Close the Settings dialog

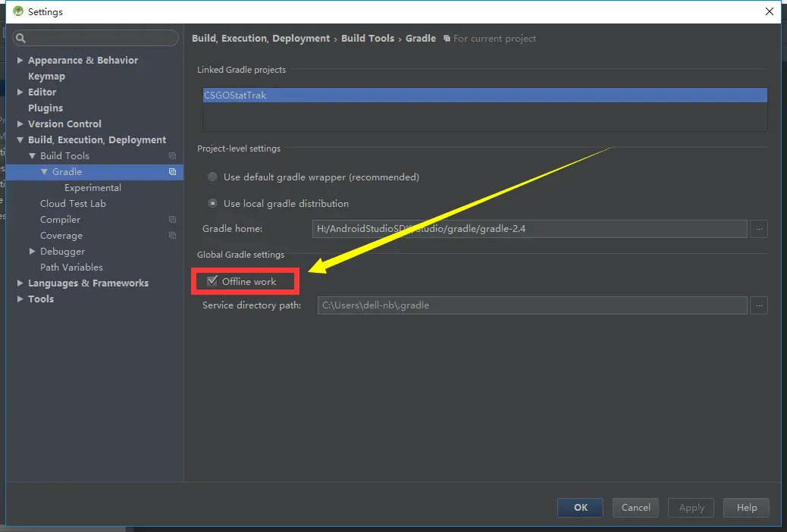(x=770, y=11)
